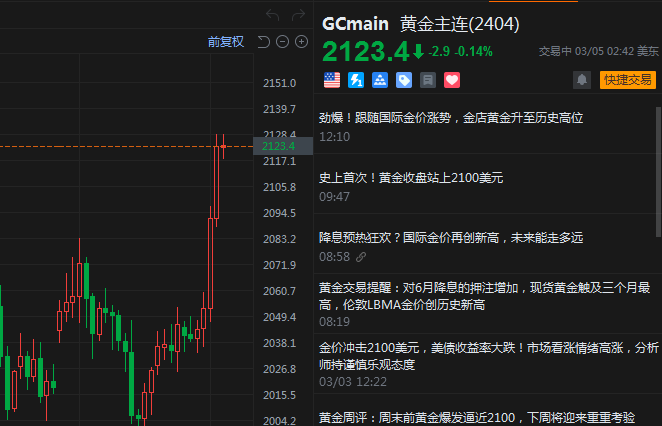
Task: Click the 2151.0 price axis label
Action: (x=279, y=83)
